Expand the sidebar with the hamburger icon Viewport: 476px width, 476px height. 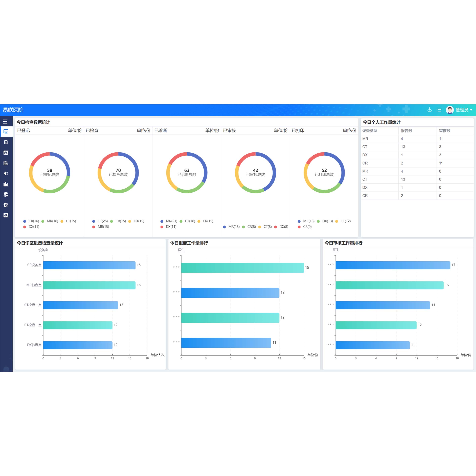point(5,121)
